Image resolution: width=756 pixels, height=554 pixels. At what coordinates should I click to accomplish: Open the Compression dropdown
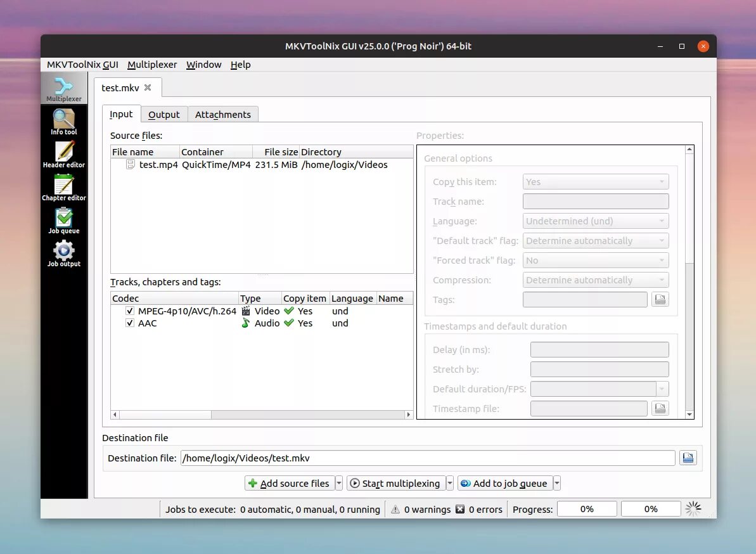click(x=596, y=280)
